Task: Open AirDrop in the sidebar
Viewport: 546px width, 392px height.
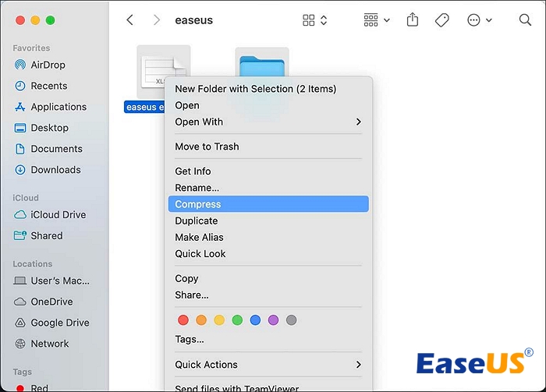Action: click(48, 65)
